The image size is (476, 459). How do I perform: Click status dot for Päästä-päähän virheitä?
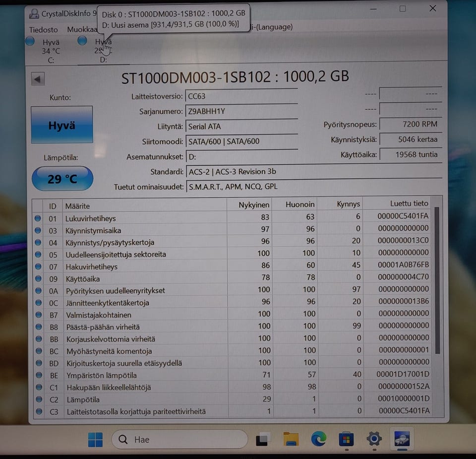point(39,327)
